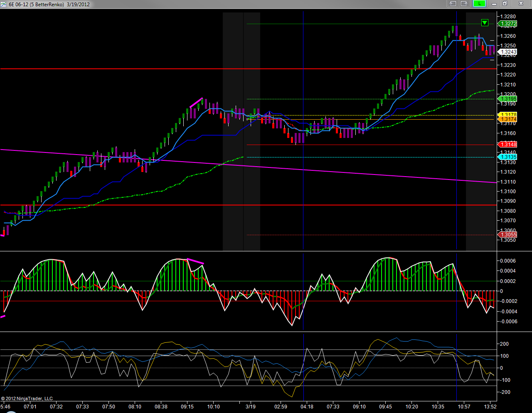Click the green down-triangle marker on the chart

click(485, 22)
